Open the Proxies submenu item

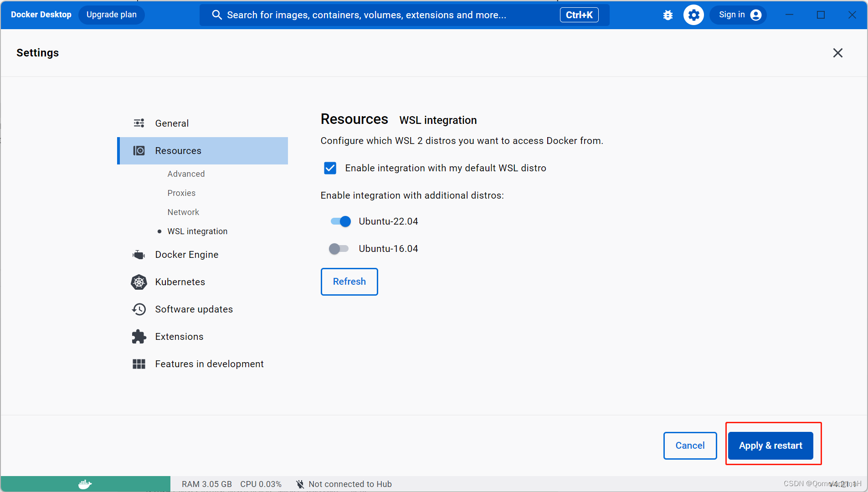[181, 193]
